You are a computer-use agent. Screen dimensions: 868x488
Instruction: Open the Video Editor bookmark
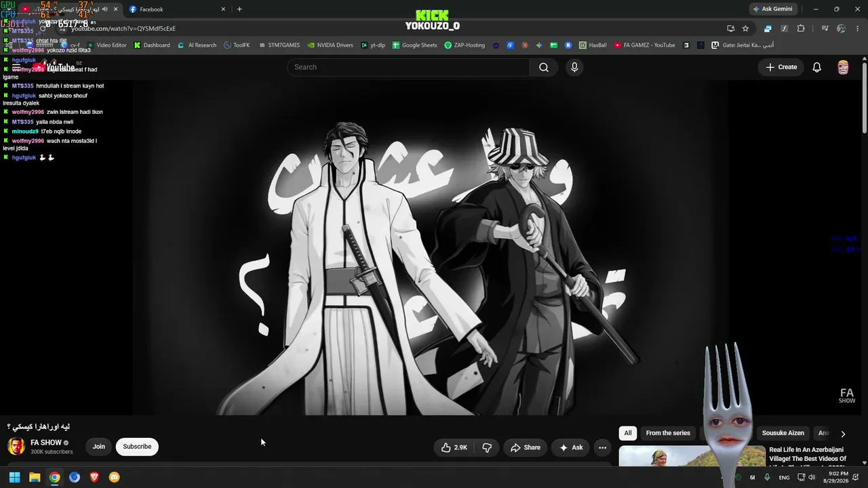pos(106,45)
